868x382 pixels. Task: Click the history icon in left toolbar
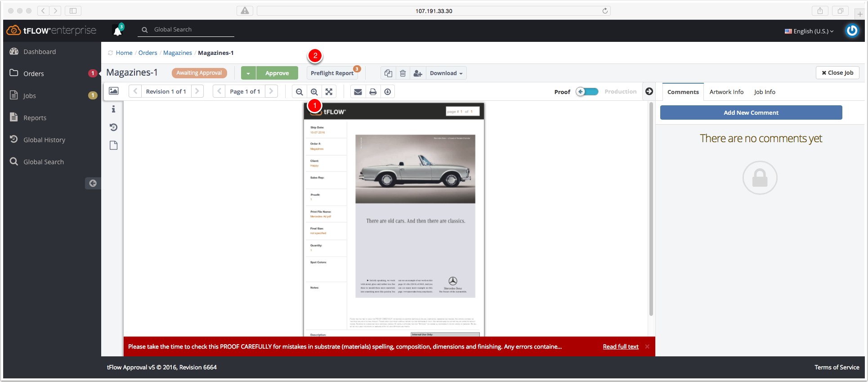pyautogui.click(x=113, y=127)
